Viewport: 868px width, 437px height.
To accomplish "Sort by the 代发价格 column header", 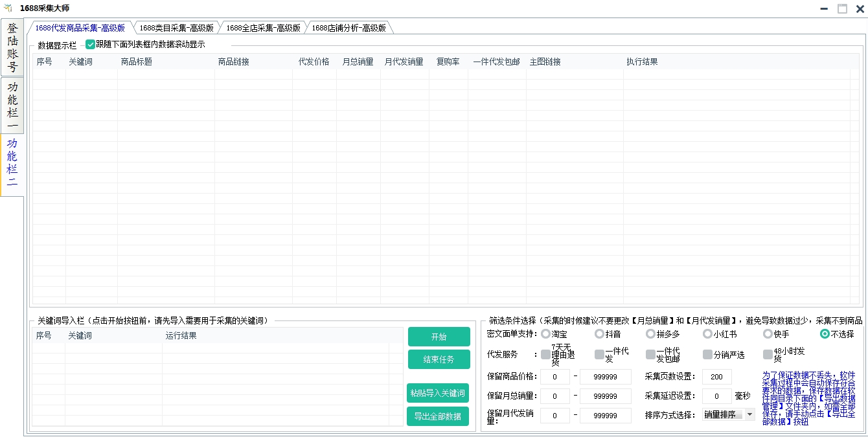I will click(315, 62).
